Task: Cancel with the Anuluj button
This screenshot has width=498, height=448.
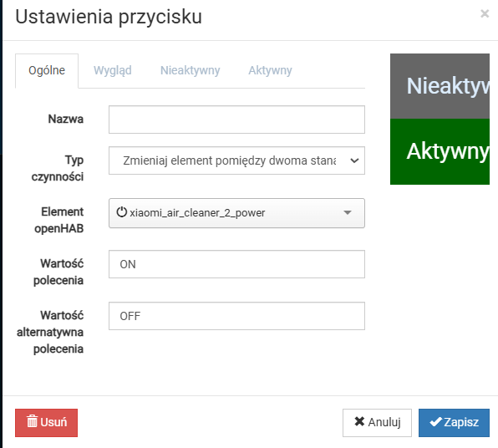Action: [377, 423]
